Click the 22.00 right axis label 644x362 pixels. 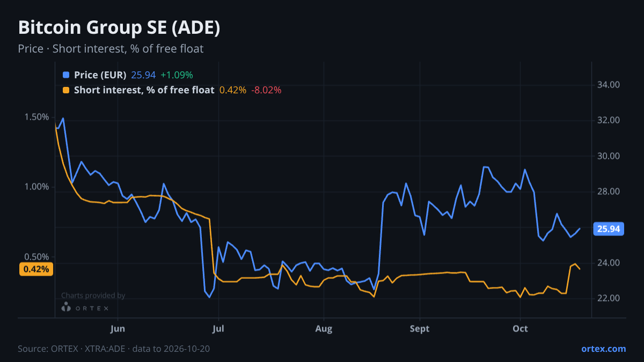coord(609,298)
